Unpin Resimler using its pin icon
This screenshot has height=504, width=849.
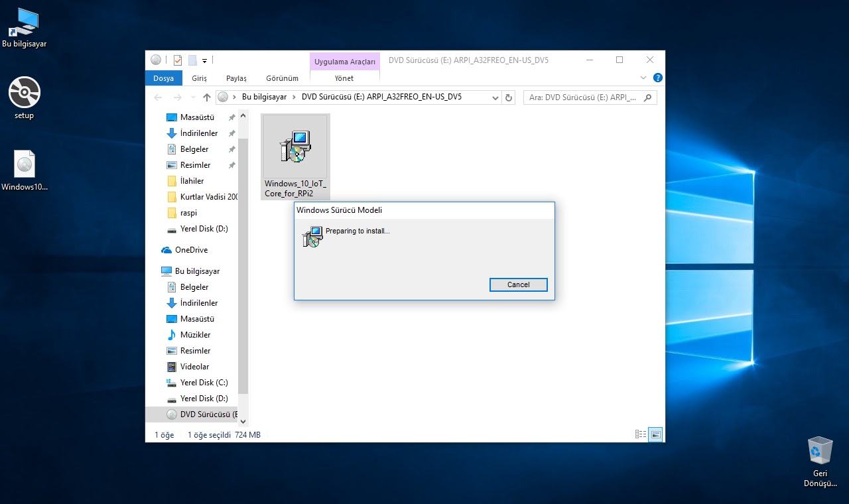(231, 165)
